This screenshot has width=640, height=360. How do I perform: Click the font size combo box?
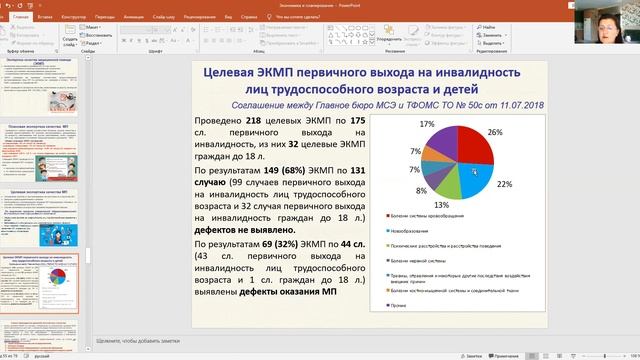tap(161, 30)
